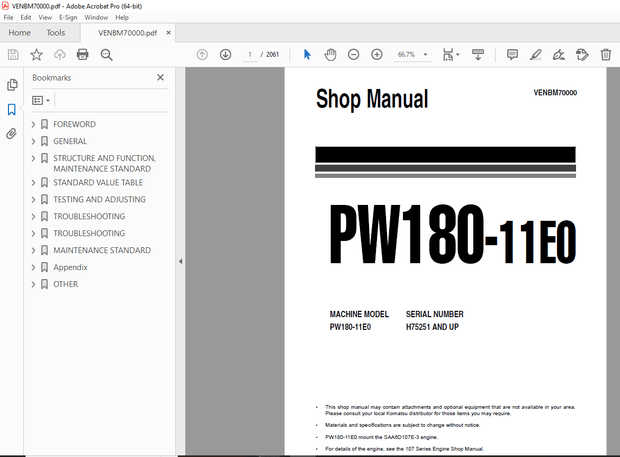Screen dimensions: 620x457
Task: Switch to the Tools tab
Action: (55, 33)
